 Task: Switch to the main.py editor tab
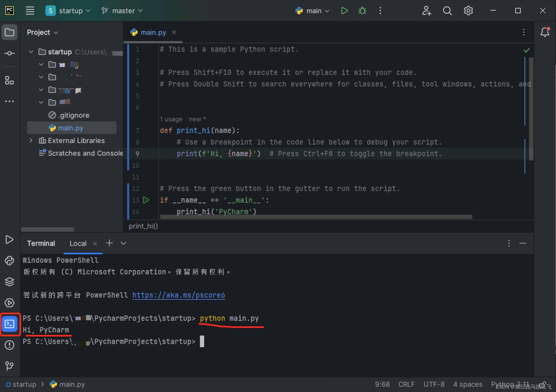click(x=153, y=32)
